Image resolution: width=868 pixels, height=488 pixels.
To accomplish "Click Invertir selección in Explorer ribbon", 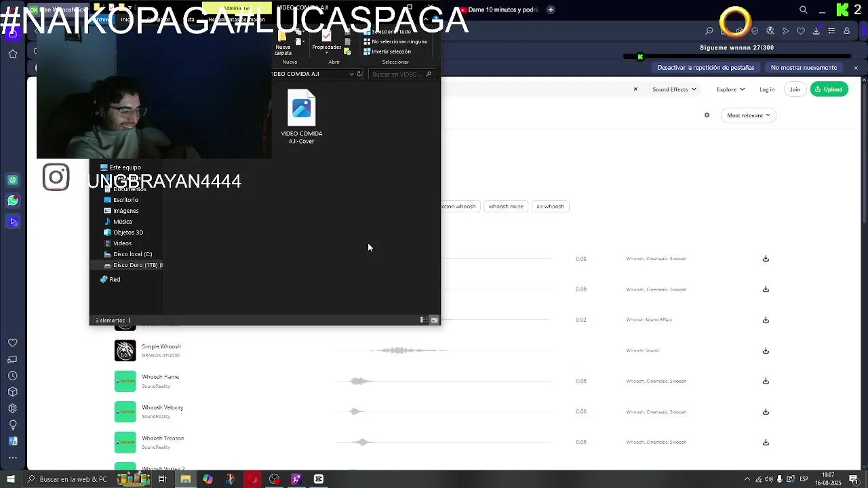I will (x=387, y=52).
